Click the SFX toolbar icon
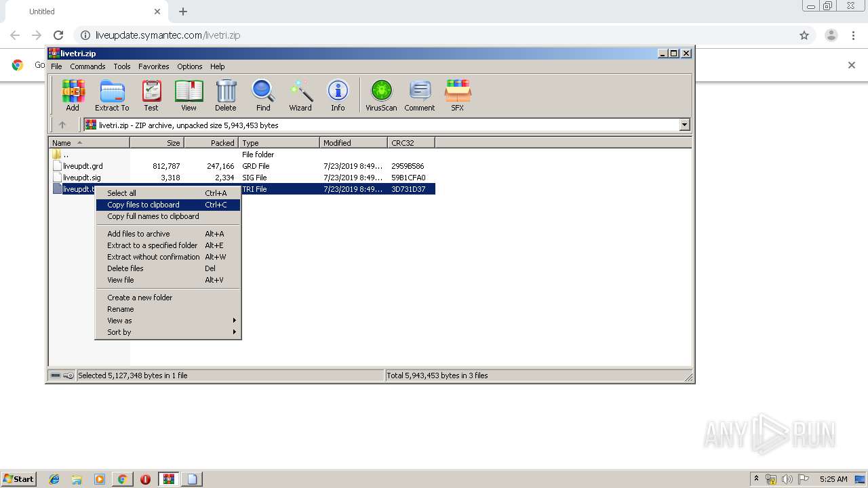This screenshot has width=868, height=488. pos(458,95)
